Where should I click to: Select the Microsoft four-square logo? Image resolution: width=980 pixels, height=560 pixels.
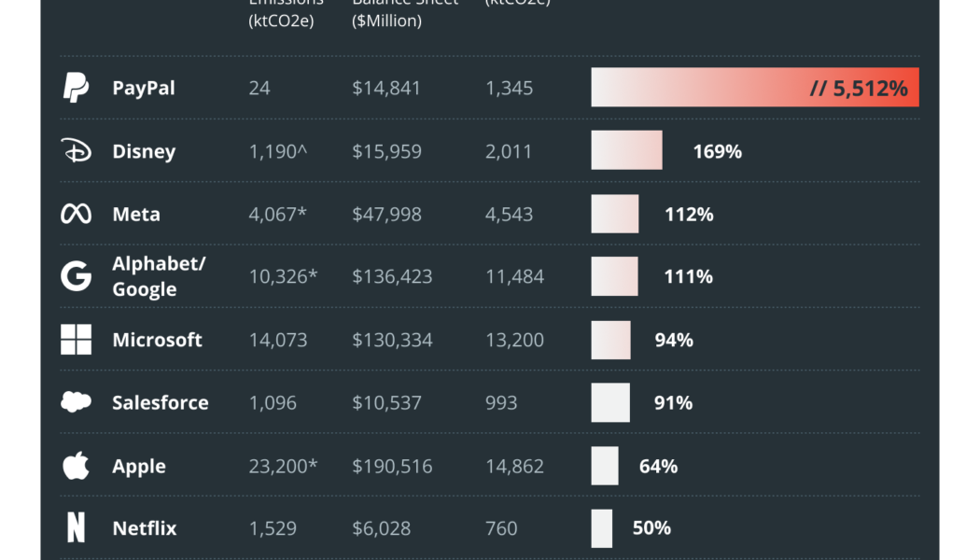point(76,340)
